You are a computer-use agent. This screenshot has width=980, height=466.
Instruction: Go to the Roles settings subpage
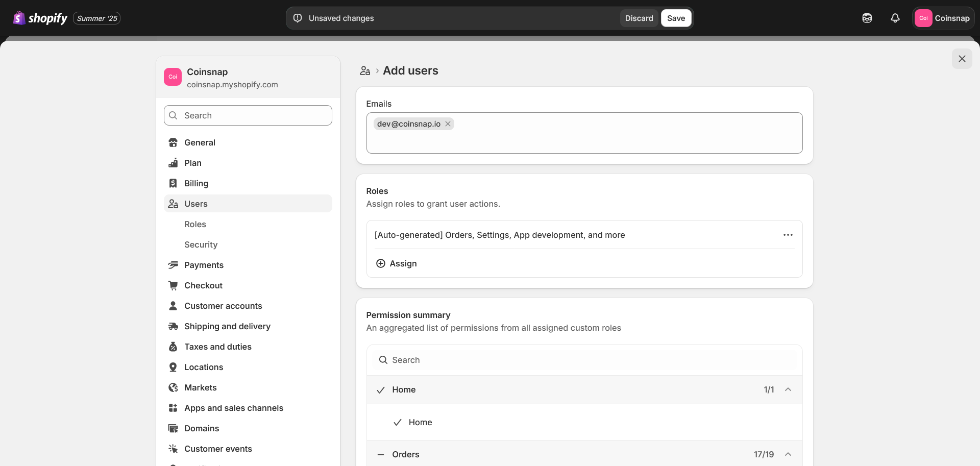tap(195, 224)
